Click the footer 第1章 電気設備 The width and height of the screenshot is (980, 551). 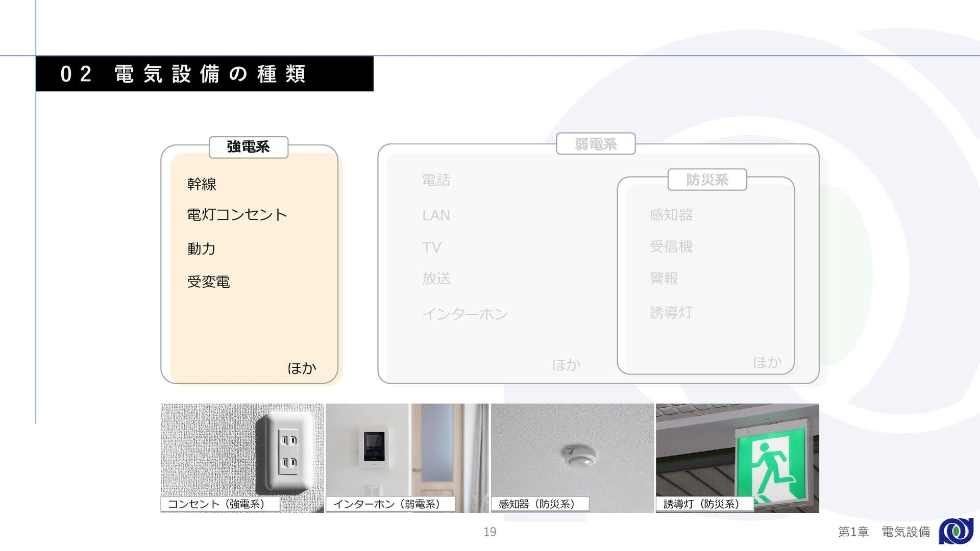tap(884, 532)
